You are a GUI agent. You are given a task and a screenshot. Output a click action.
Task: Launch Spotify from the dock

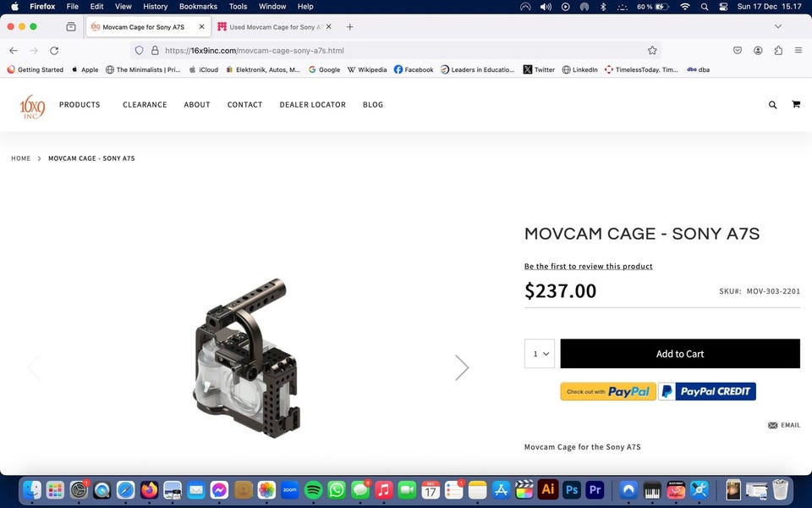tap(313, 489)
